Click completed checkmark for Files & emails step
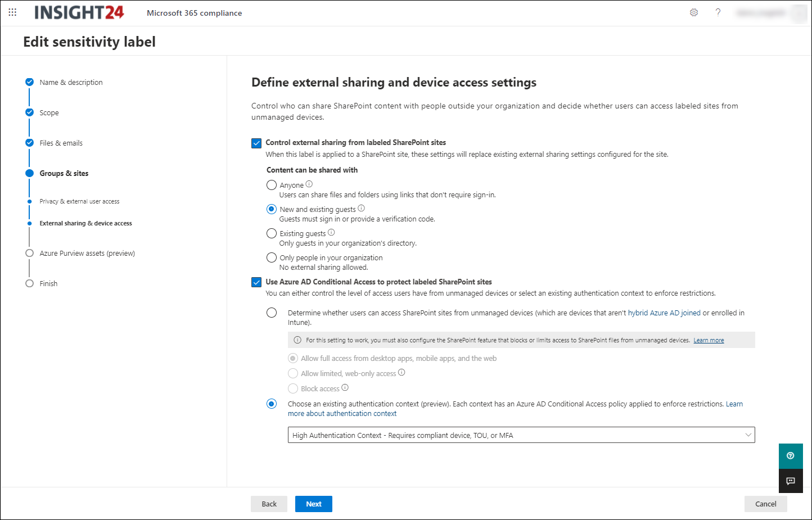812x520 pixels. (x=29, y=143)
